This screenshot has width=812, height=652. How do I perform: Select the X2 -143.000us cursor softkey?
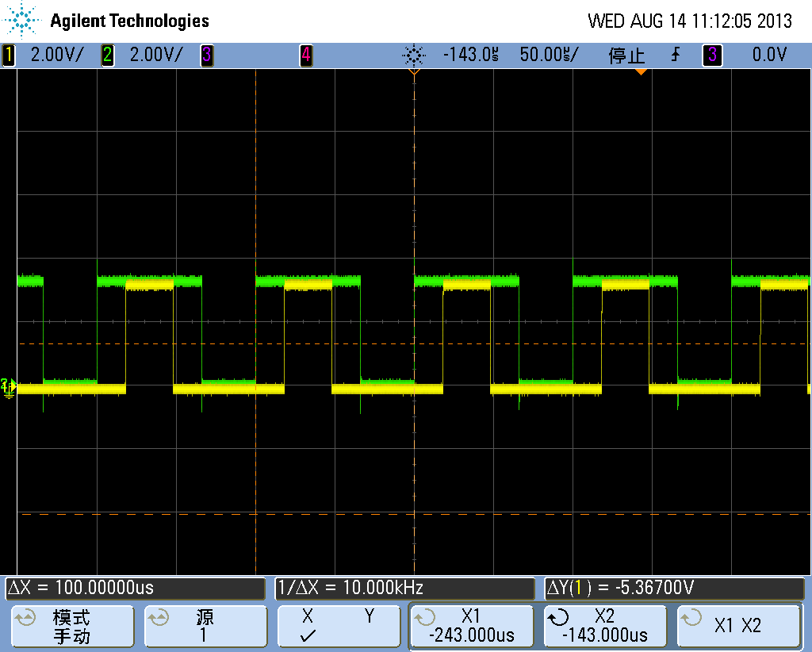click(605, 626)
